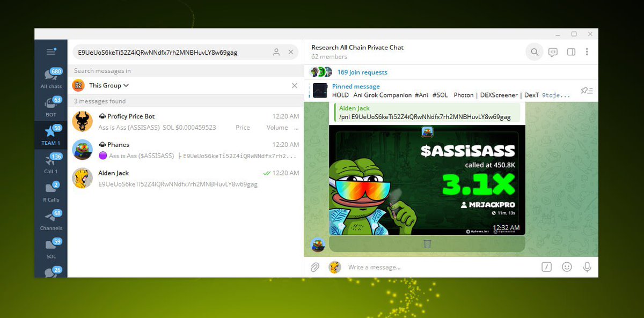This screenshot has height=318, width=644.
Task: Open Aiden Jack search result
Action: tap(186, 178)
